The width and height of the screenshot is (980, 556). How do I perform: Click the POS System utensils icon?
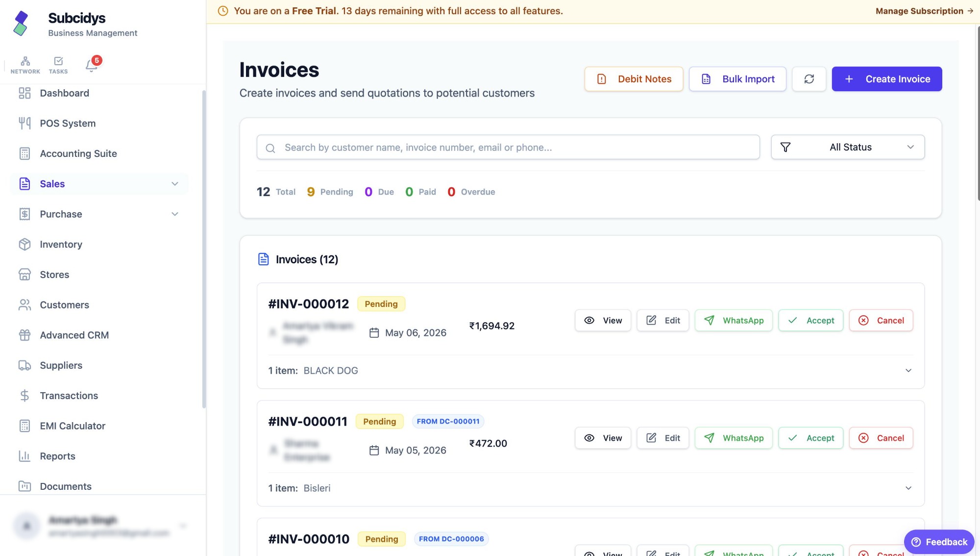coord(24,124)
